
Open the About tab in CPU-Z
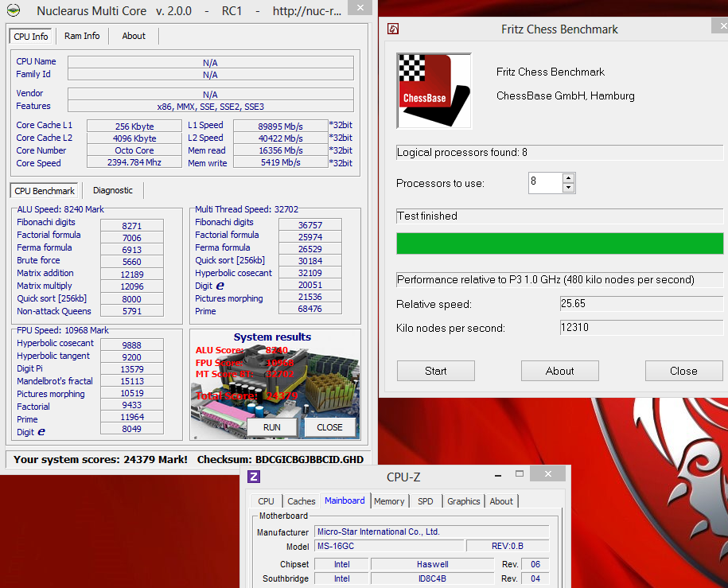click(x=501, y=501)
